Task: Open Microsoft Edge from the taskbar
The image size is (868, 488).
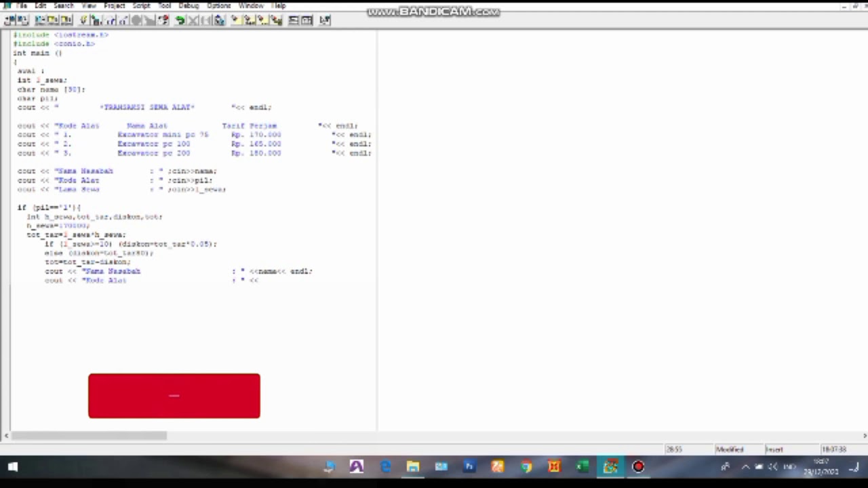Action: coord(385,466)
